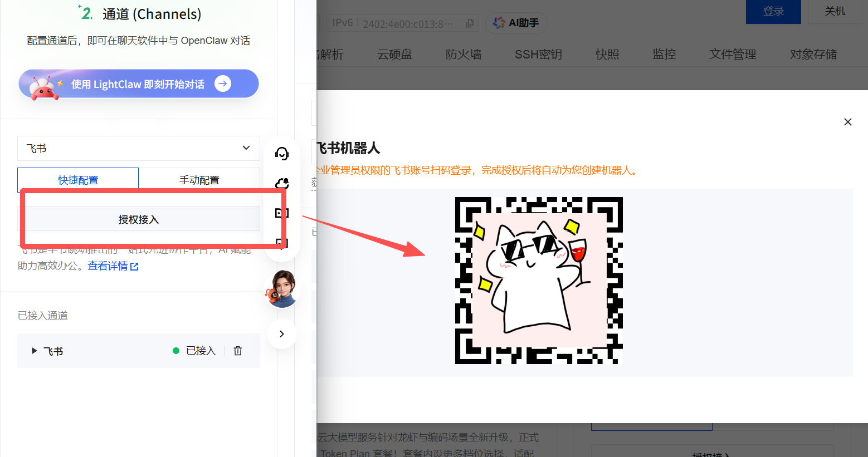This screenshot has width=868, height=457.
Task: Click the 登录 button at top right
Action: click(x=773, y=12)
